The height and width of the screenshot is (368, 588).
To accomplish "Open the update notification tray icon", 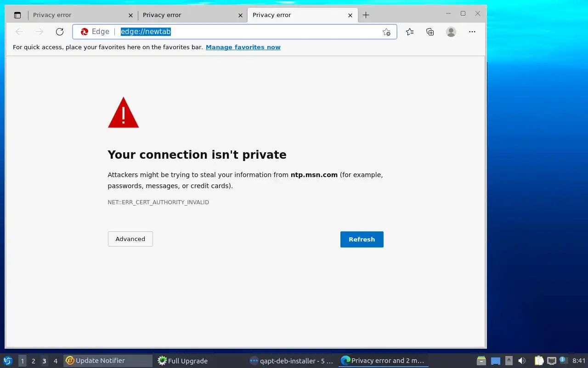I will 563,360.
